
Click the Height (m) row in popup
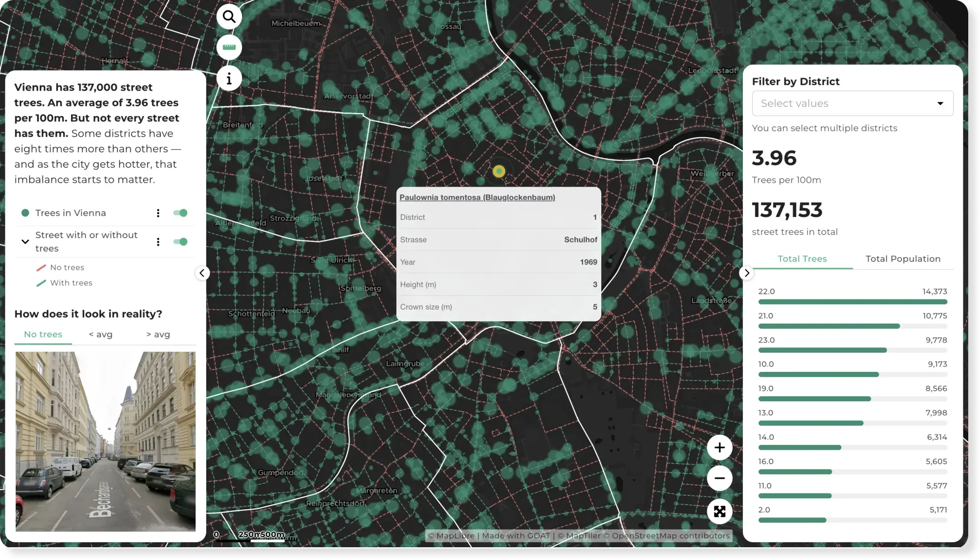pos(498,284)
